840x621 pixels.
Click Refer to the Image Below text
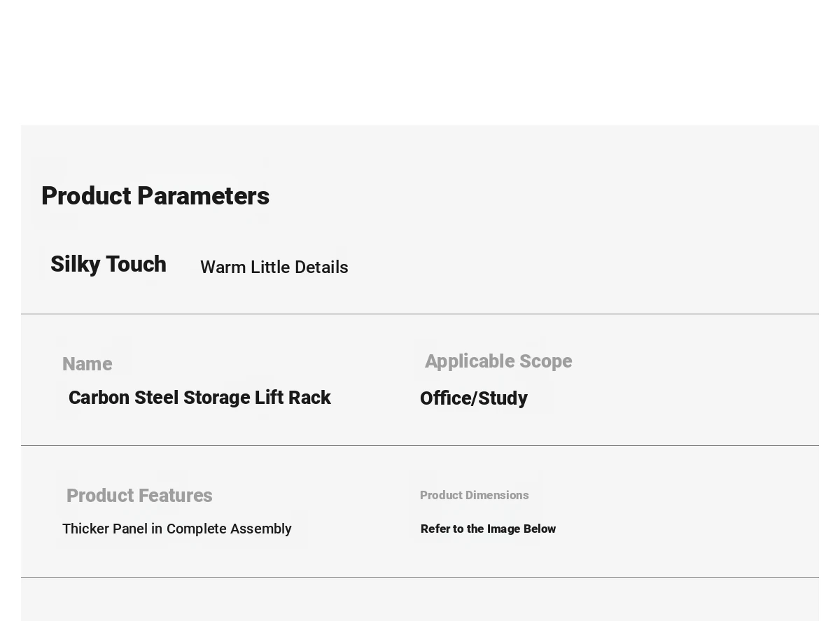488,529
